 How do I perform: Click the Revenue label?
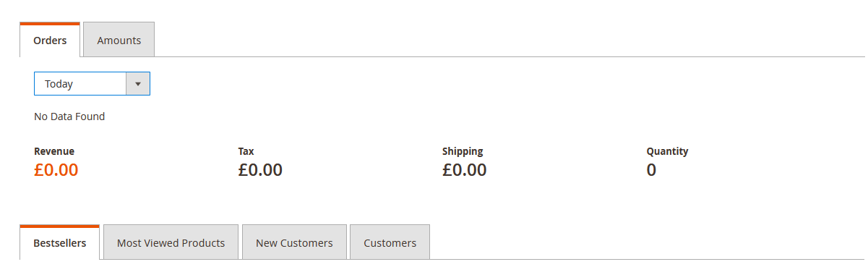pyautogui.click(x=54, y=151)
